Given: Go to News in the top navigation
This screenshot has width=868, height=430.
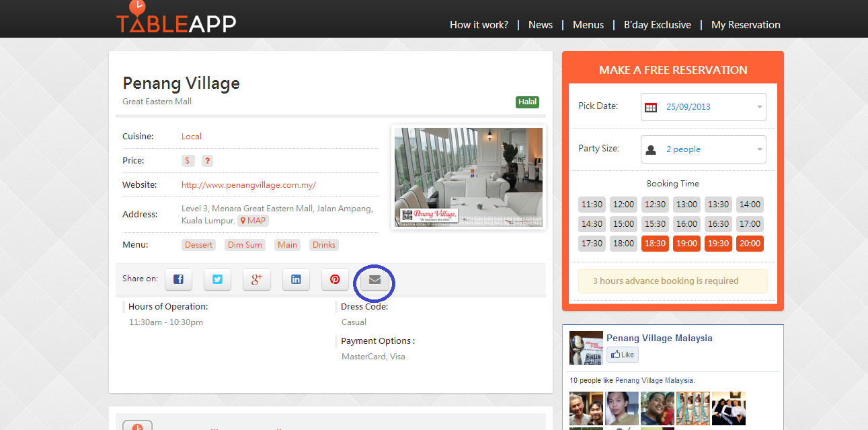Looking at the screenshot, I should (541, 25).
